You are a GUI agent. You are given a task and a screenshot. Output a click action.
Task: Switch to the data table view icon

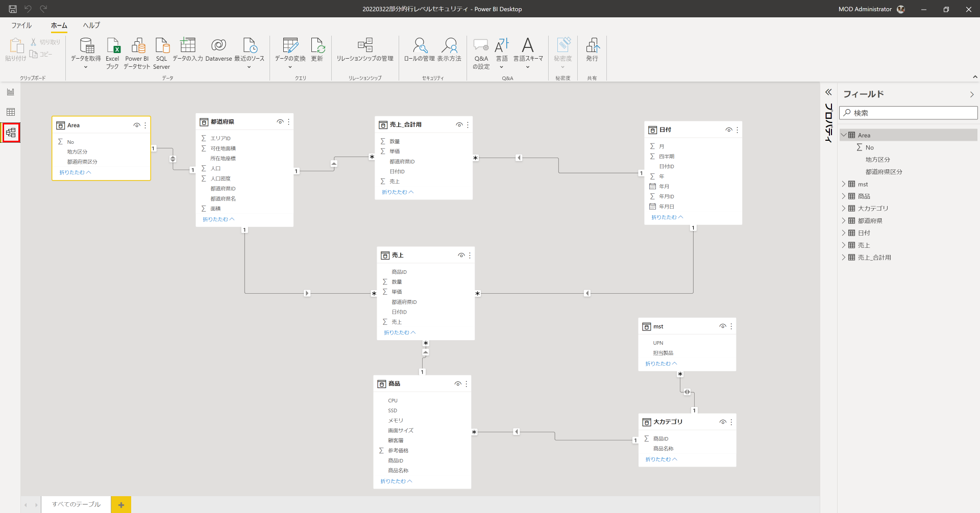[11, 112]
